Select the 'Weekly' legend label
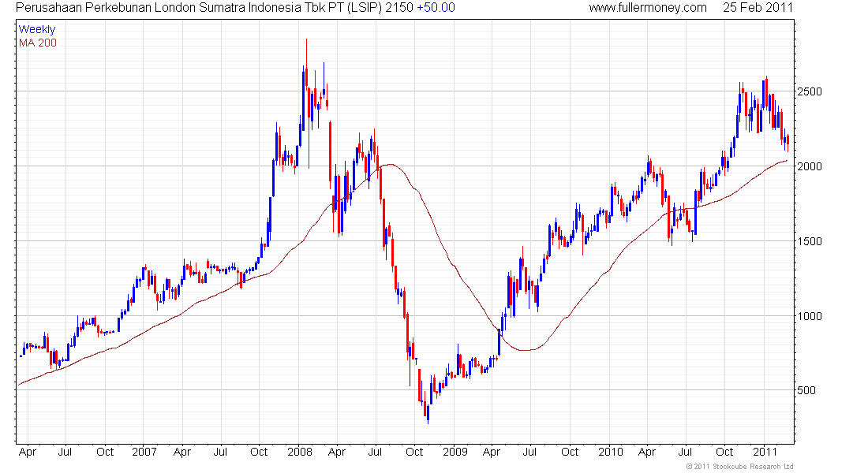Screen dimensions: 868x473 [37, 29]
